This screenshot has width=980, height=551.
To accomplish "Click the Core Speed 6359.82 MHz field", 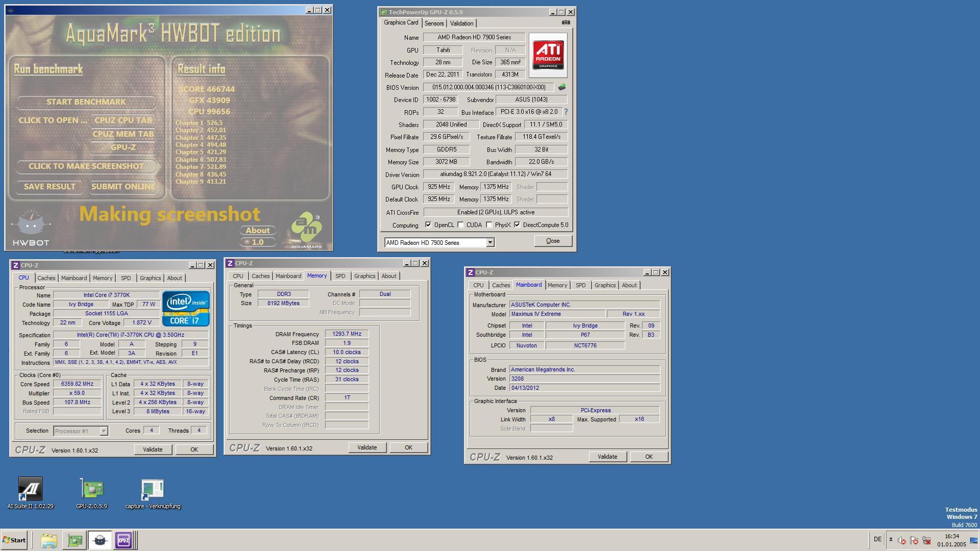I will coord(77,384).
